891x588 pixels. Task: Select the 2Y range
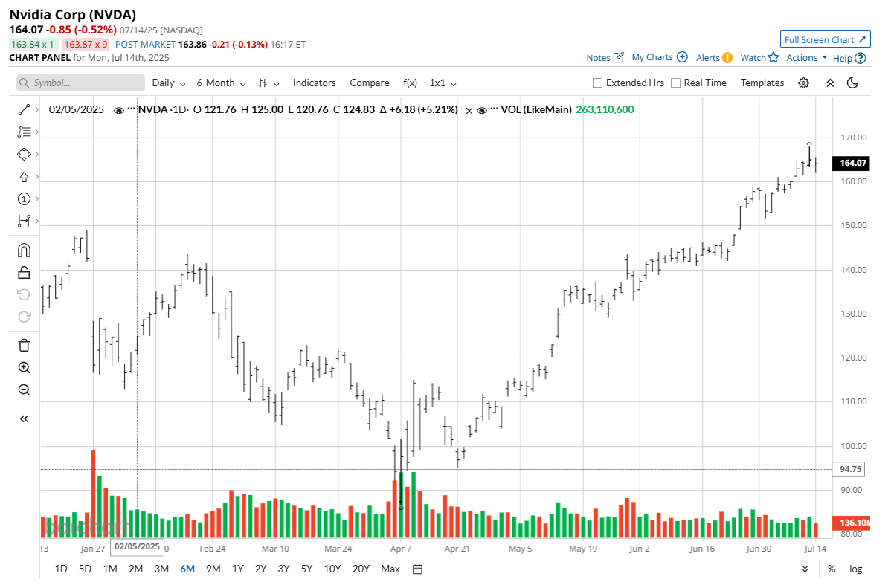[x=261, y=569]
